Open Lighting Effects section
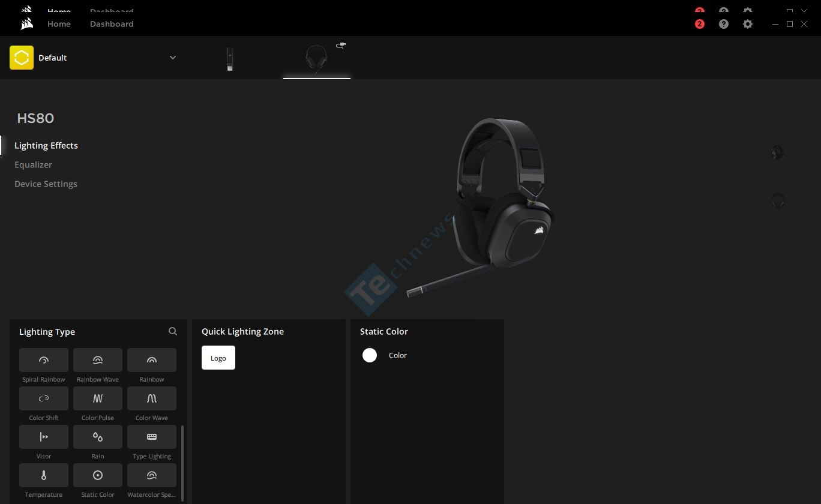The height and width of the screenshot is (504, 821). 46,145
